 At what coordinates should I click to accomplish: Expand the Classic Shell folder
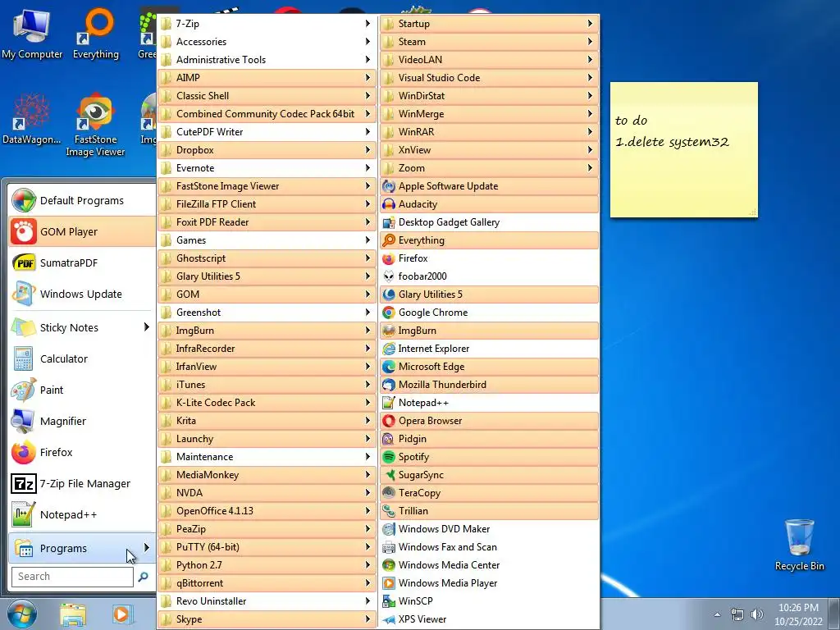click(x=267, y=96)
